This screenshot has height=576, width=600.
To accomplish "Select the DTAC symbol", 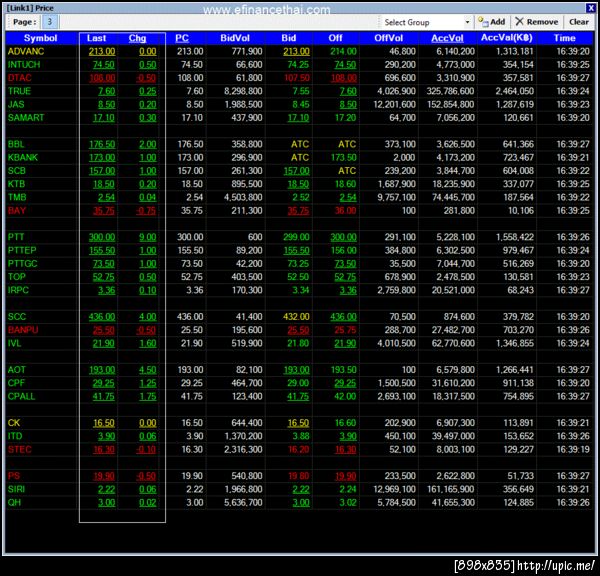I will pyautogui.click(x=20, y=78).
